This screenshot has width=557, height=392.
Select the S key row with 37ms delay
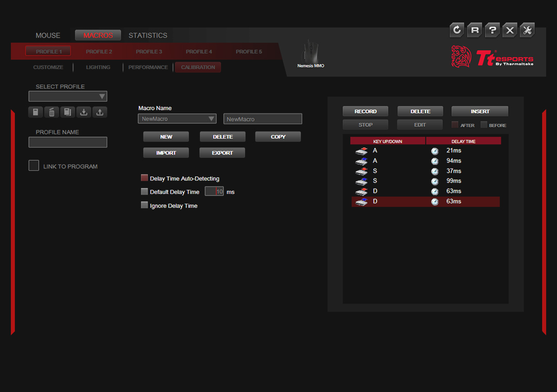[425, 171]
